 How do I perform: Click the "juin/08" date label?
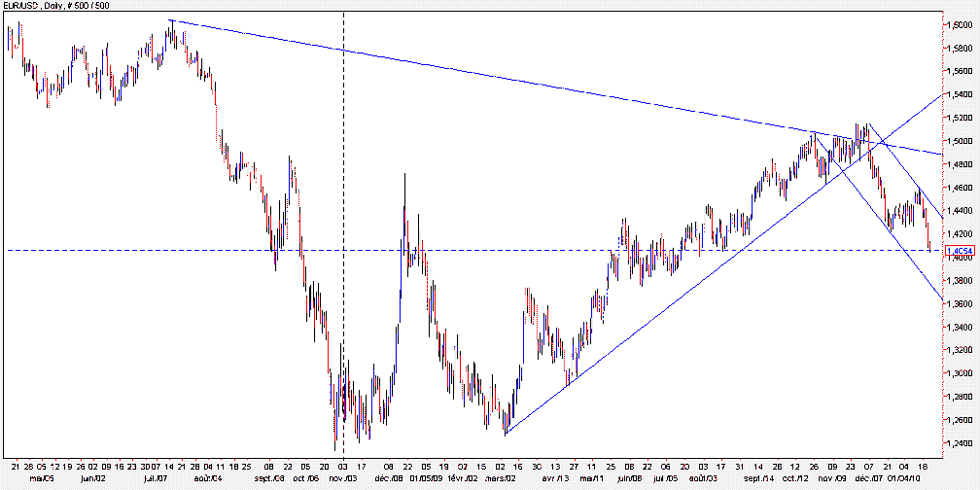[629, 478]
